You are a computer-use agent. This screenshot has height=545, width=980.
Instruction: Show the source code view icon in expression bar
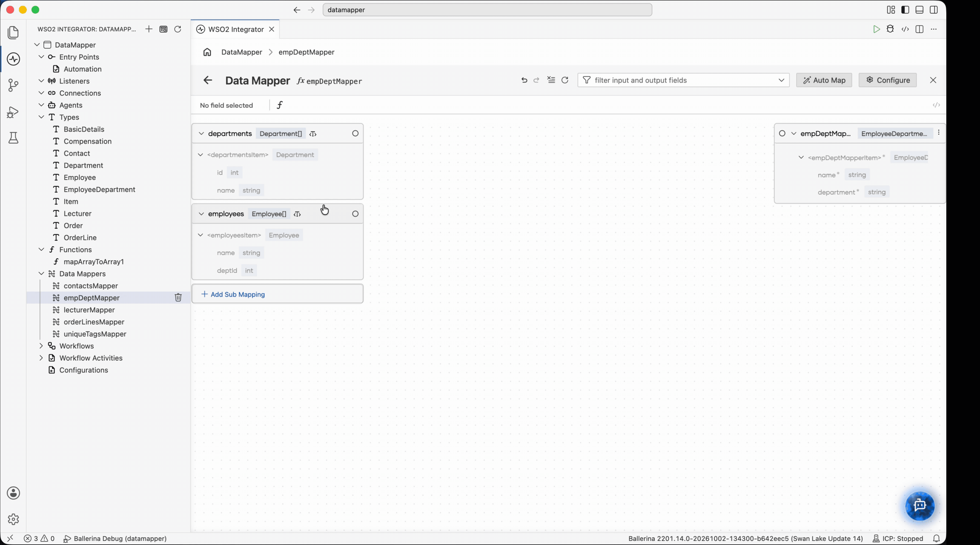(936, 105)
